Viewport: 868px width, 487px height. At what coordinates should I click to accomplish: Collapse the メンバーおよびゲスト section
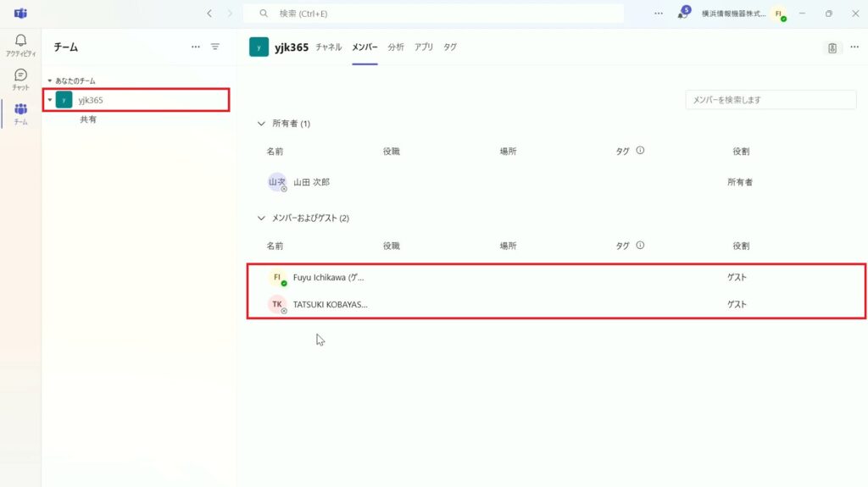click(261, 219)
